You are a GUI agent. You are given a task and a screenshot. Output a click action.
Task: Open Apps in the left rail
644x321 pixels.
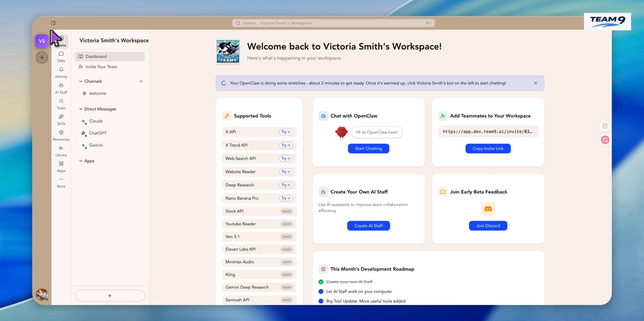[61, 167]
